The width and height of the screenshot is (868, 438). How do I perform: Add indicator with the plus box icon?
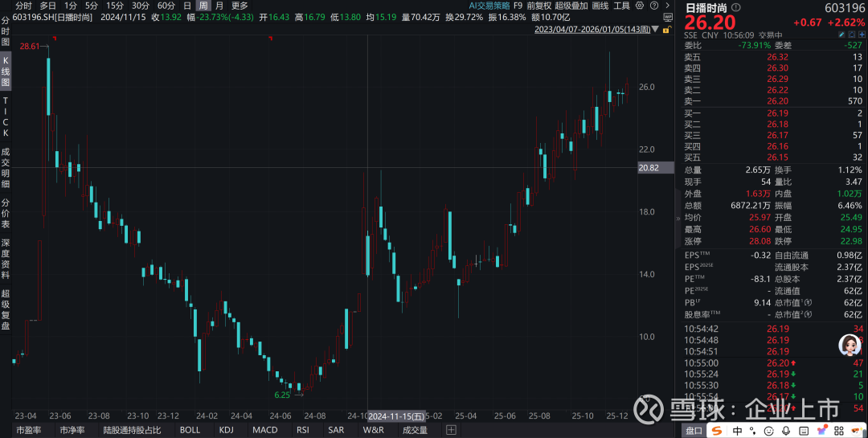(x=451, y=430)
